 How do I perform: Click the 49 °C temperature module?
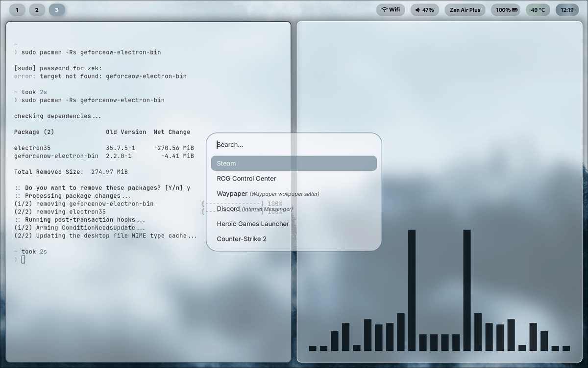pyautogui.click(x=538, y=10)
